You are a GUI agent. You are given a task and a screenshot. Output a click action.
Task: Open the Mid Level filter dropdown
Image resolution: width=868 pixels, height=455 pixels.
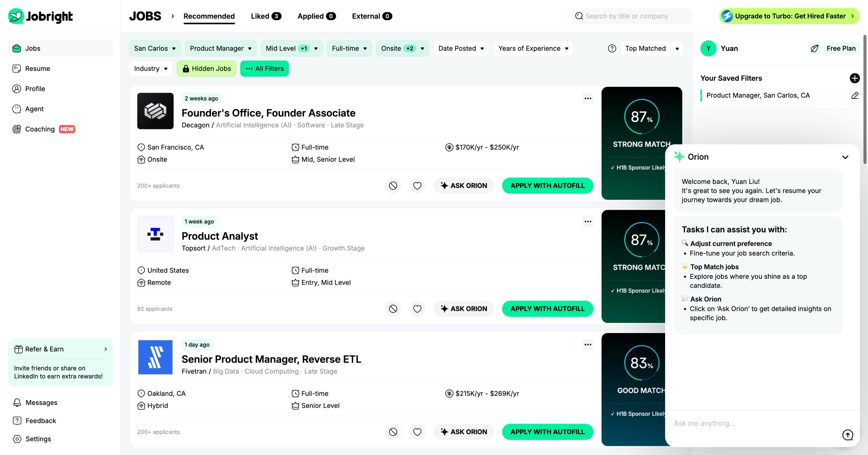tap(292, 48)
